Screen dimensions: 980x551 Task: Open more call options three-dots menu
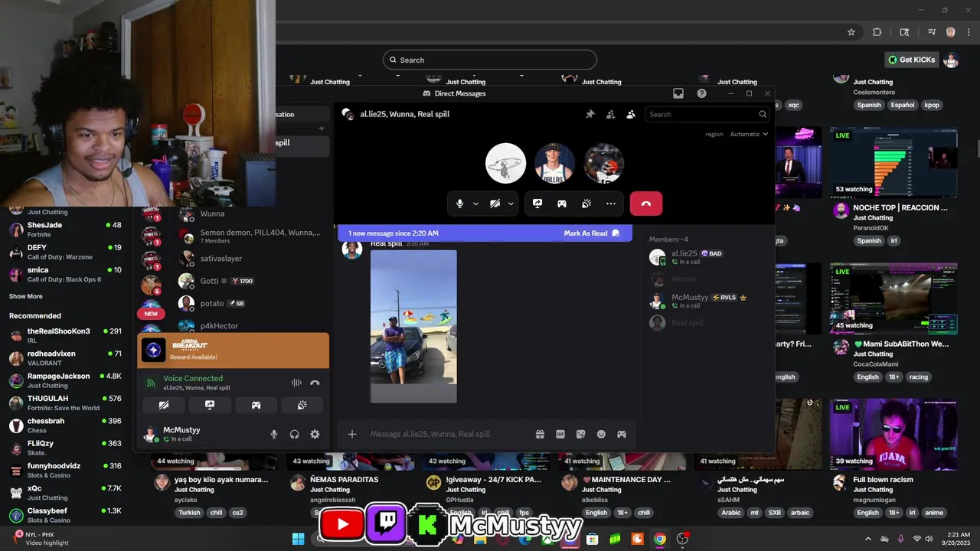pos(611,204)
